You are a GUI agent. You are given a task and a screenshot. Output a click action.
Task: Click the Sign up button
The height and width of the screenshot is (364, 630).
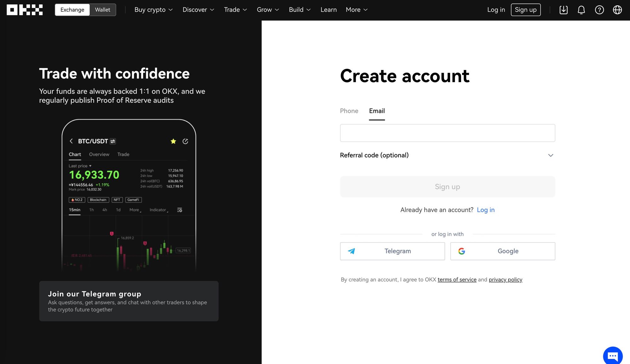pos(447,187)
